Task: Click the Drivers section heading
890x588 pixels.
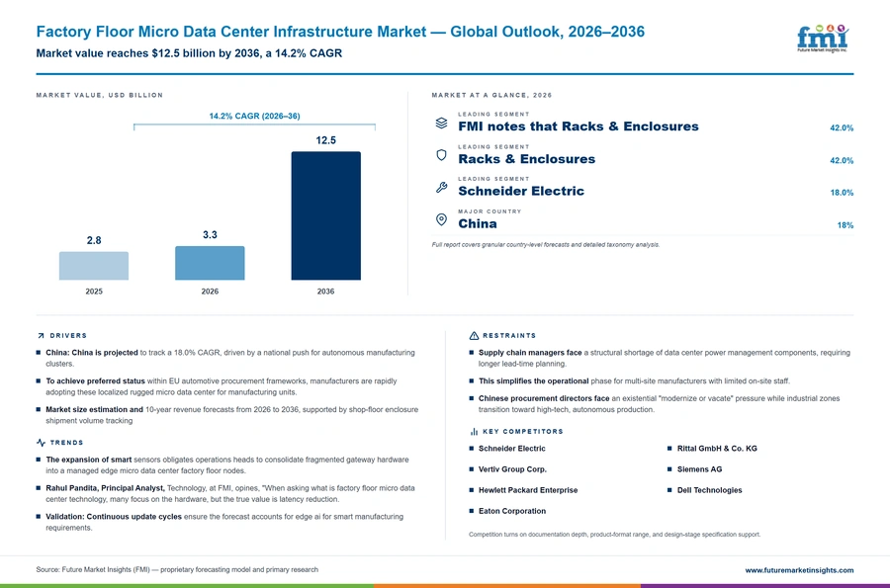Action: [x=68, y=336]
